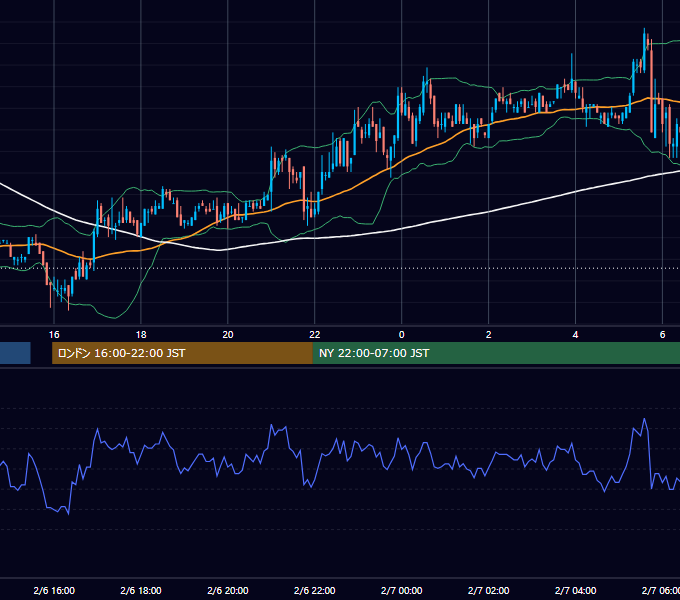Click the 18 hour axis label

coord(141,335)
